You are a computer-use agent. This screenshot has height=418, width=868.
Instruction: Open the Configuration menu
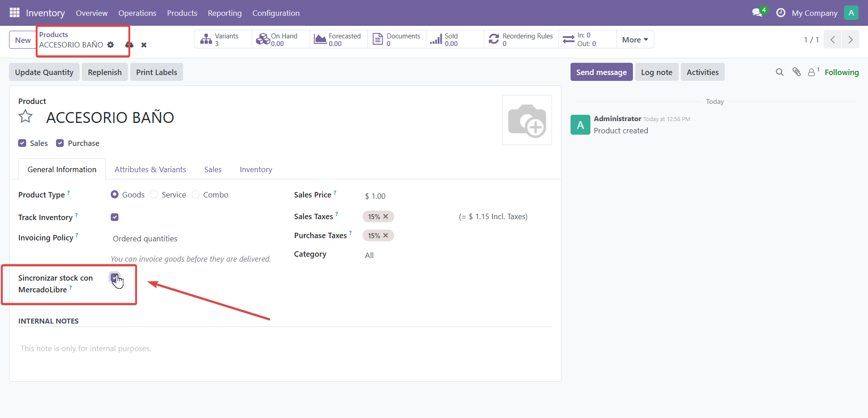coord(276,13)
